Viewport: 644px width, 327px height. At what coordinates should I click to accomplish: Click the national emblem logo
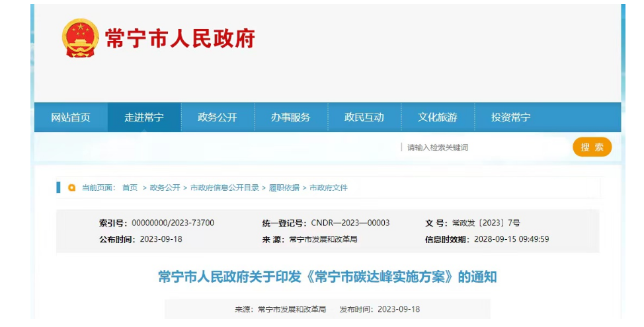(x=81, y=38)
